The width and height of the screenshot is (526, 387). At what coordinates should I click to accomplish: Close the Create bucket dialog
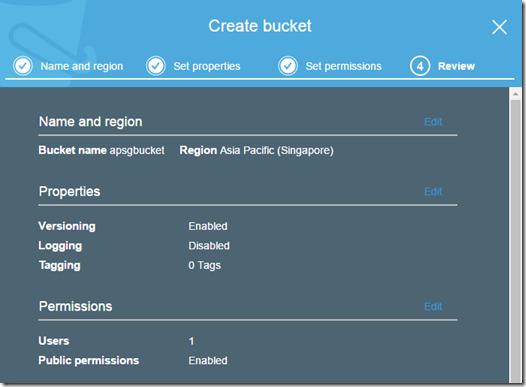click(499, 27)
